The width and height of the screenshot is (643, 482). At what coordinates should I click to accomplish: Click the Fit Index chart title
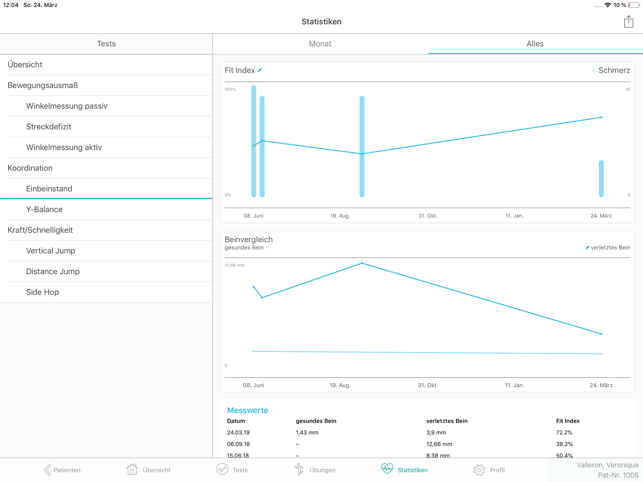click(239, 70)
